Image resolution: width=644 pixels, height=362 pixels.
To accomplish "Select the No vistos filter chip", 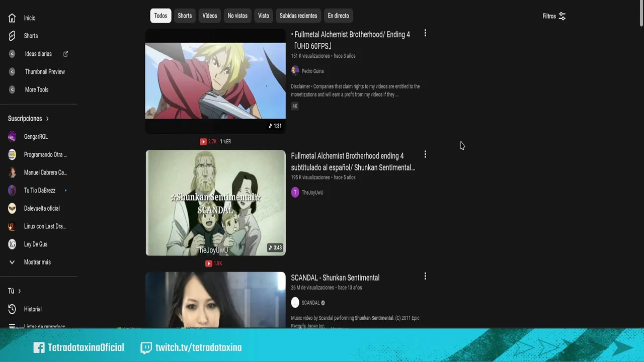I will pos(237,16).
